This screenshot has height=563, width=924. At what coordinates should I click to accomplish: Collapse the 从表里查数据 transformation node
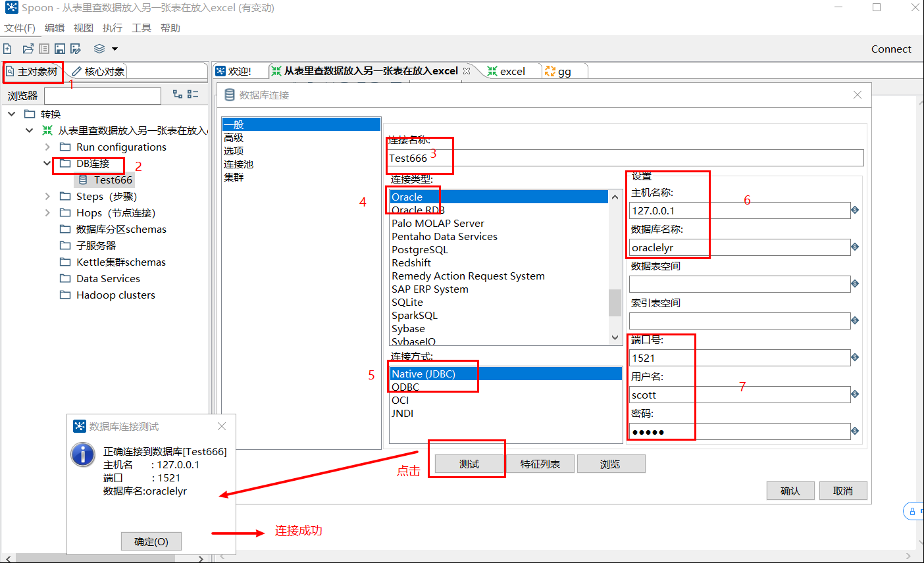pos(29,130)
